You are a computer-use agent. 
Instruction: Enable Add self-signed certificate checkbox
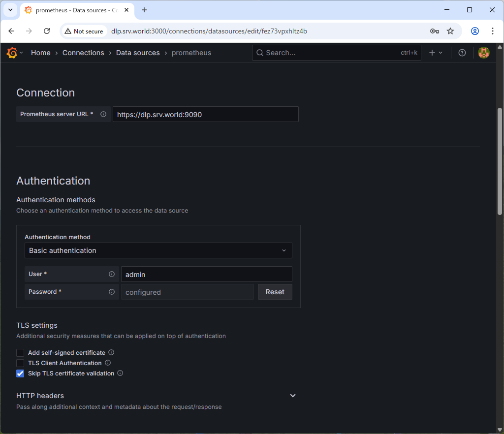20,353
